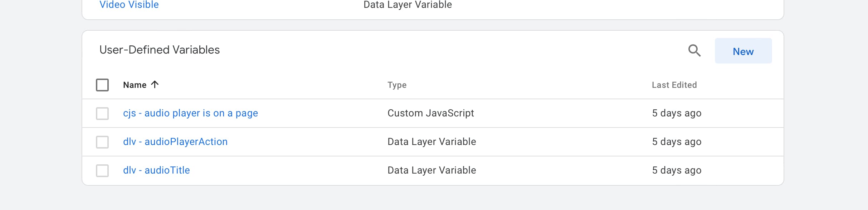The height and width of the screenshot is (210, 868).
Task: Click the Custom JavaScript type cell
Action: 430,113
